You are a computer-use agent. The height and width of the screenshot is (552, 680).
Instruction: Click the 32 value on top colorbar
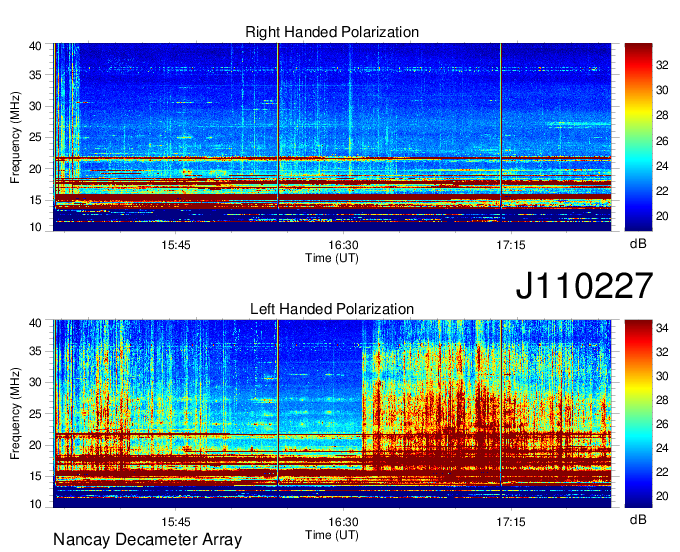pos(662,65)
